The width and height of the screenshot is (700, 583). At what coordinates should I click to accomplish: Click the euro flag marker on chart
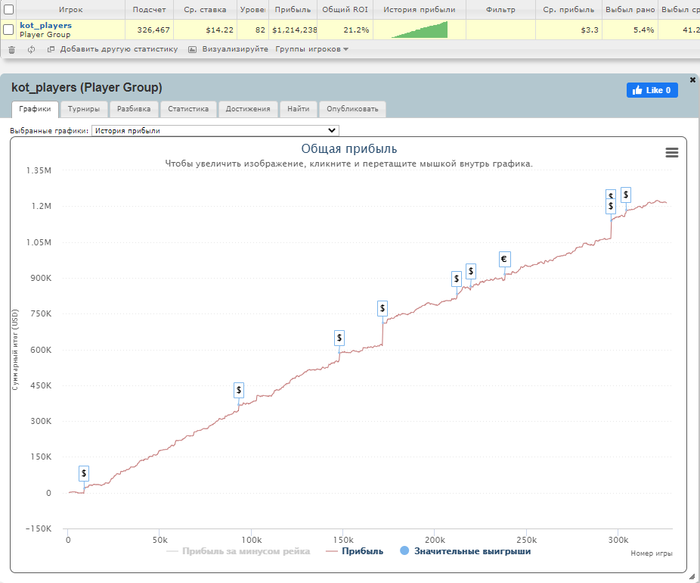click(x=504, y=258)
